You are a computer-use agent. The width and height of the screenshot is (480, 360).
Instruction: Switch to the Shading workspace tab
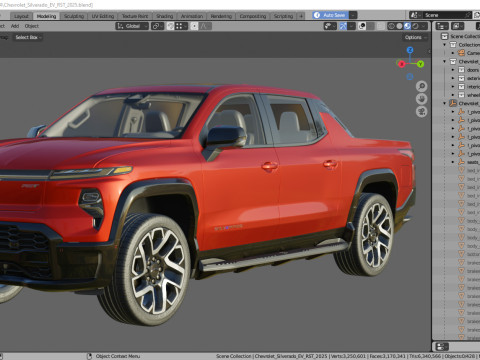point(165,16)
